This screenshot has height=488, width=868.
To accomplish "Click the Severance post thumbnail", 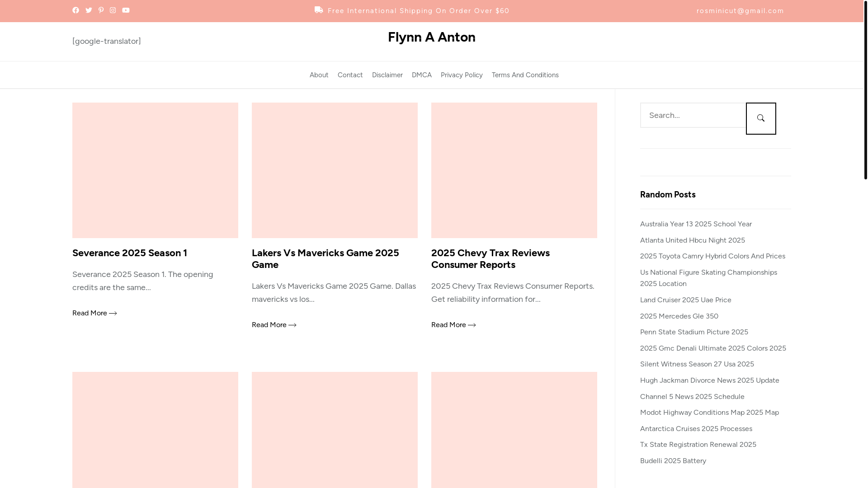I will coord(155,170).
